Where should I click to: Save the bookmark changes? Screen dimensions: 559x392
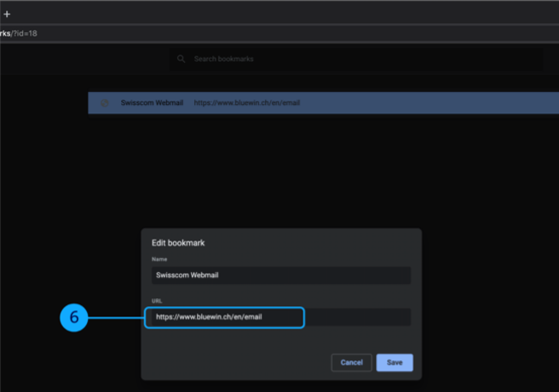395,362
